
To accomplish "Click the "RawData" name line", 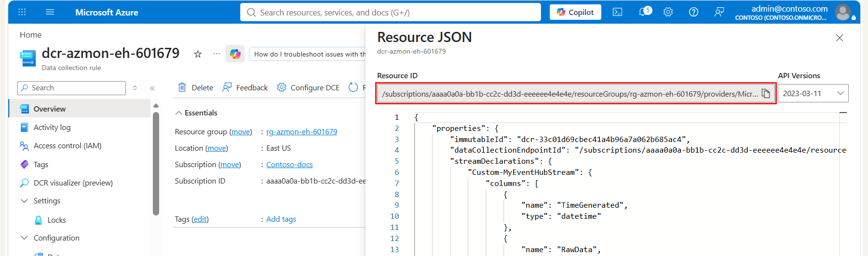I will point(561,249).
